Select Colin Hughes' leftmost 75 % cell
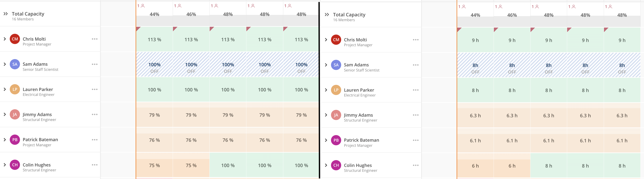 154,165
